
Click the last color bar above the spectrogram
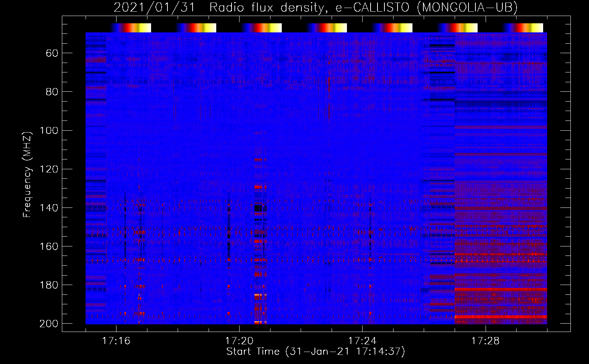[523, 28]
